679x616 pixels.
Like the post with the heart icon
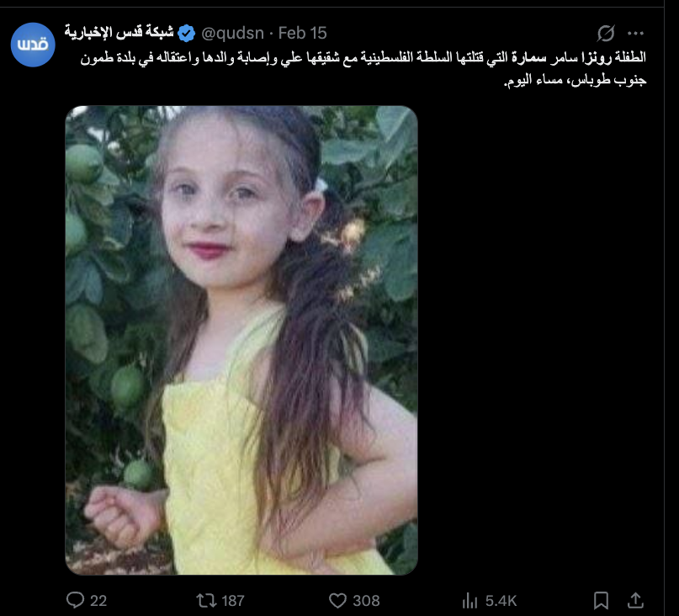[337, 600]
